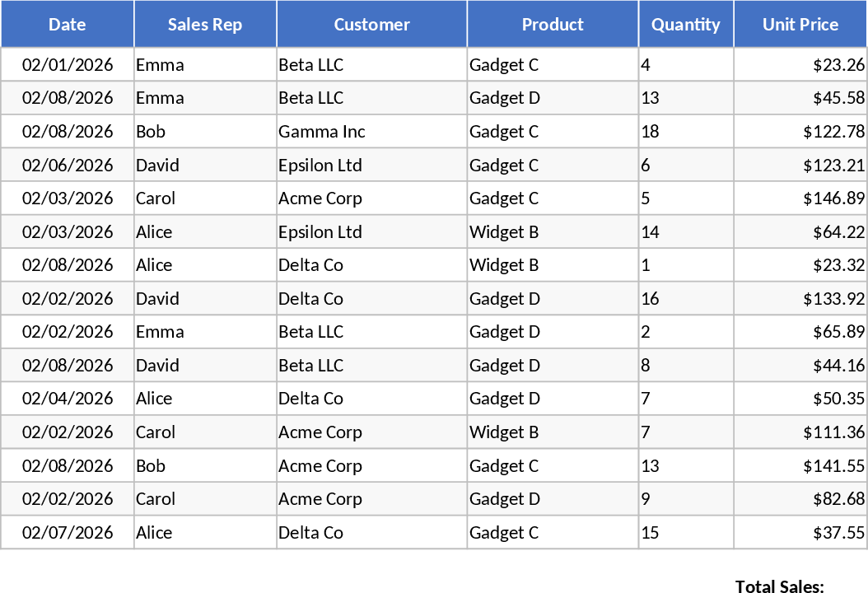Select the Product column header

click(553, 25)
